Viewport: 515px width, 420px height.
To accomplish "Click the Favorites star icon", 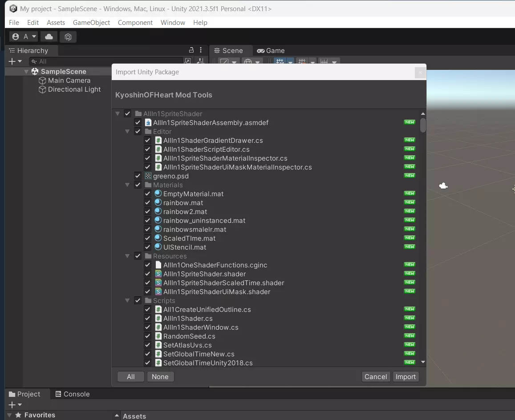I will coord(18,415).
